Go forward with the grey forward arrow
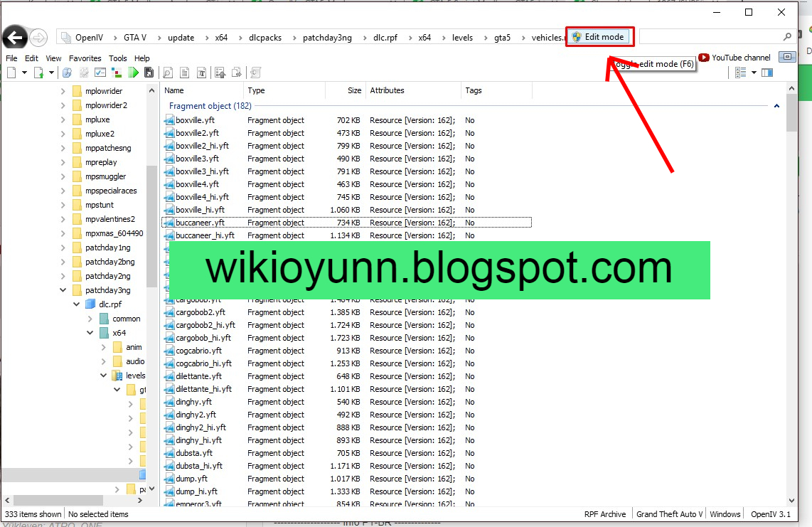This screenshot has height=527, width=812. (x=38, y=37)
